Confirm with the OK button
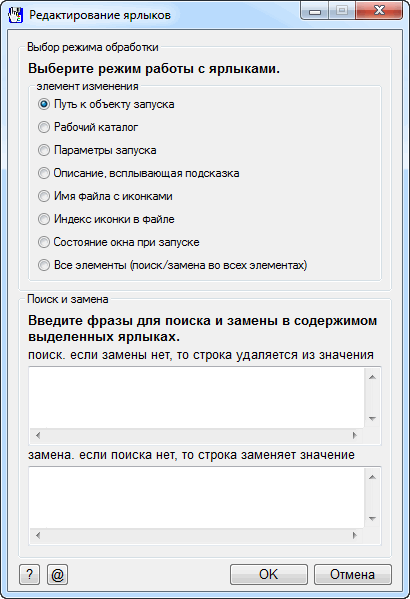The image size is (410, 599). (x=269, y=575)
